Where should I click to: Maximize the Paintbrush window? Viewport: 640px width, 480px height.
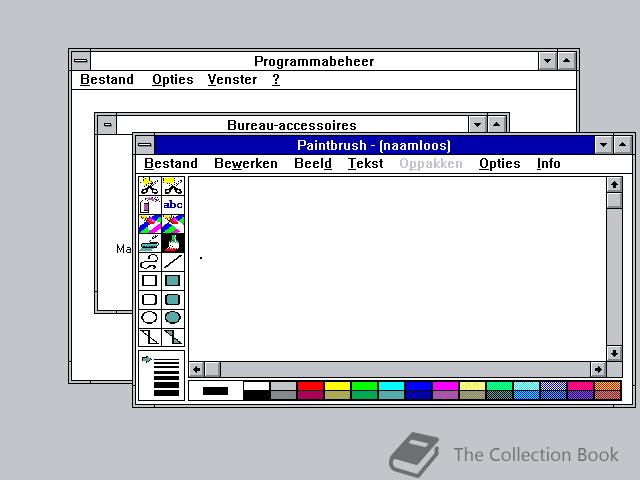(x=622, y=145)
